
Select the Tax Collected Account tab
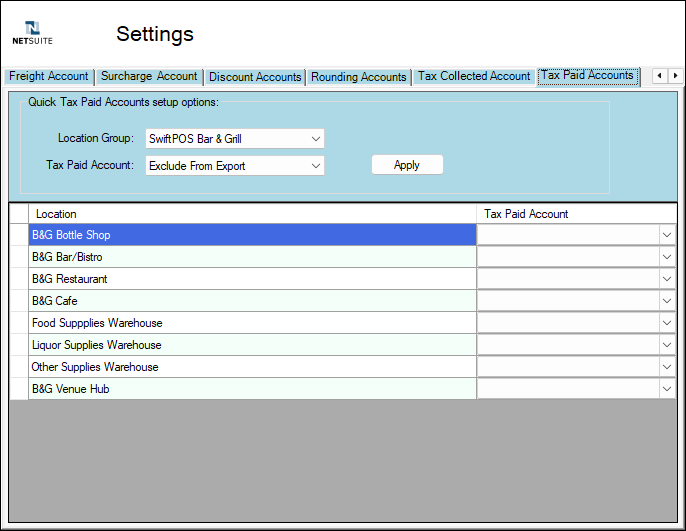coord(473,77)
